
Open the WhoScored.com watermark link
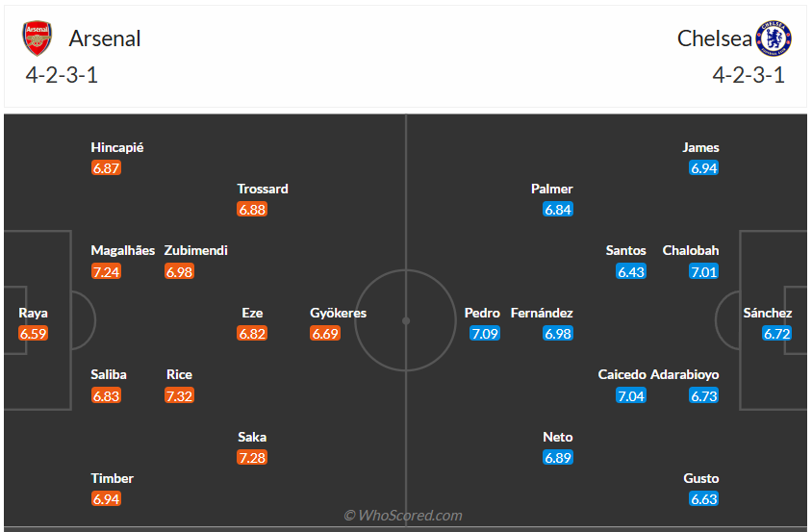pyautogui.click(x=403, y=516)
